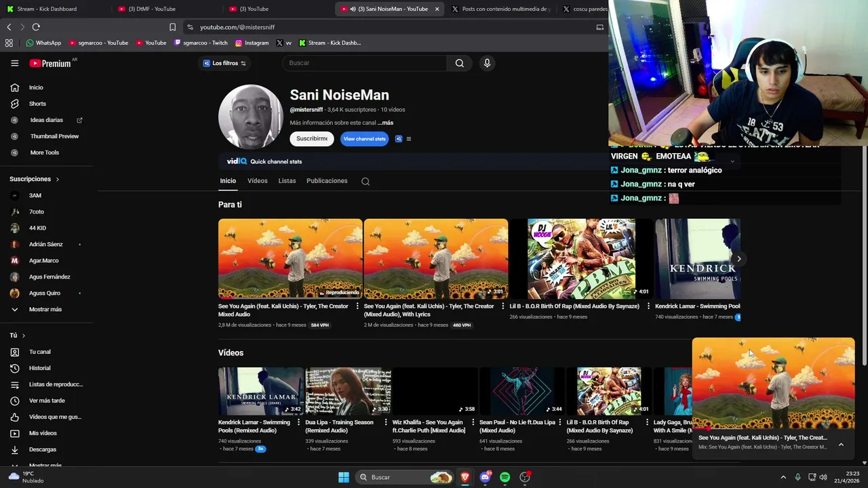Switch to the Listas channel tab
This screenshot has width=868, height=488.
287,181
